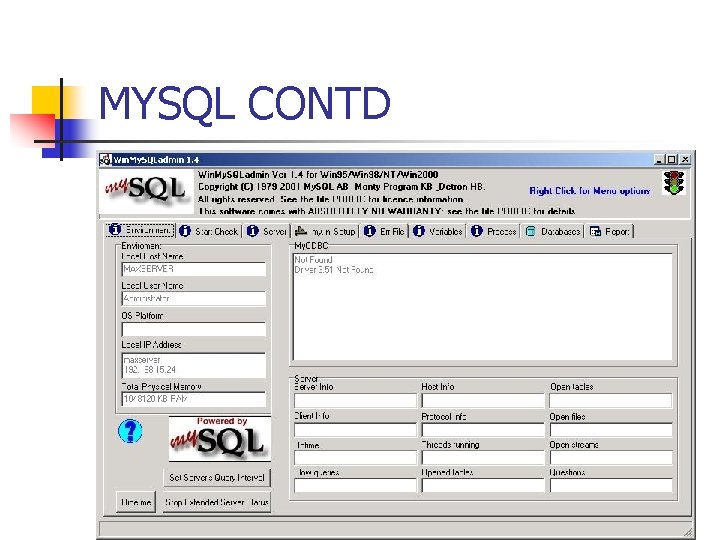Viewport: 720px width, 540px height.
Task: Click the Threads running field
Action: [x=483, y=458]
